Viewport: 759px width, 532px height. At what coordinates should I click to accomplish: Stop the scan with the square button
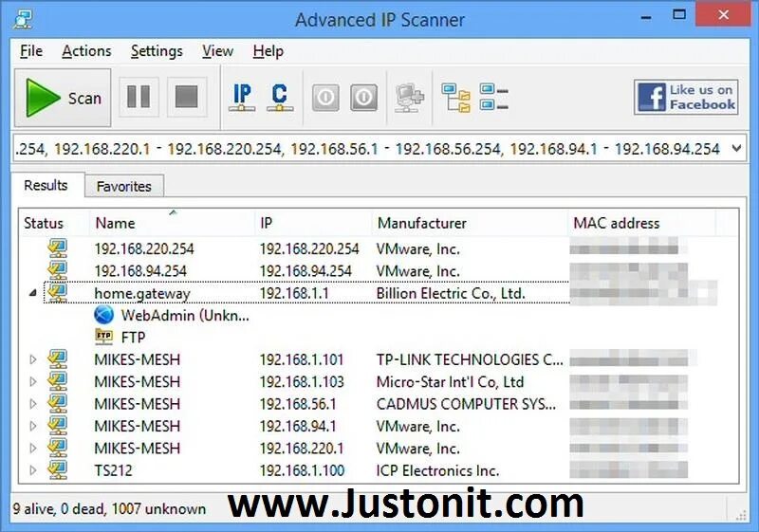point(186,97)
